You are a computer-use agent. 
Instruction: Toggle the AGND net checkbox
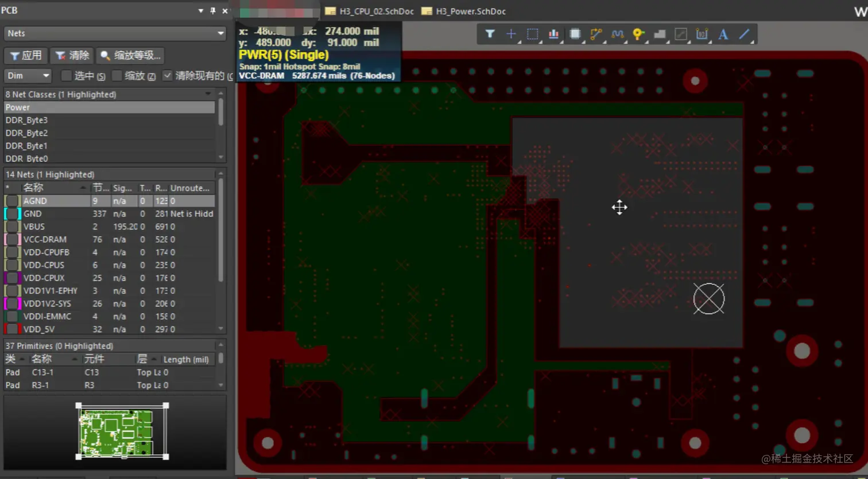(x=12, y=201)
